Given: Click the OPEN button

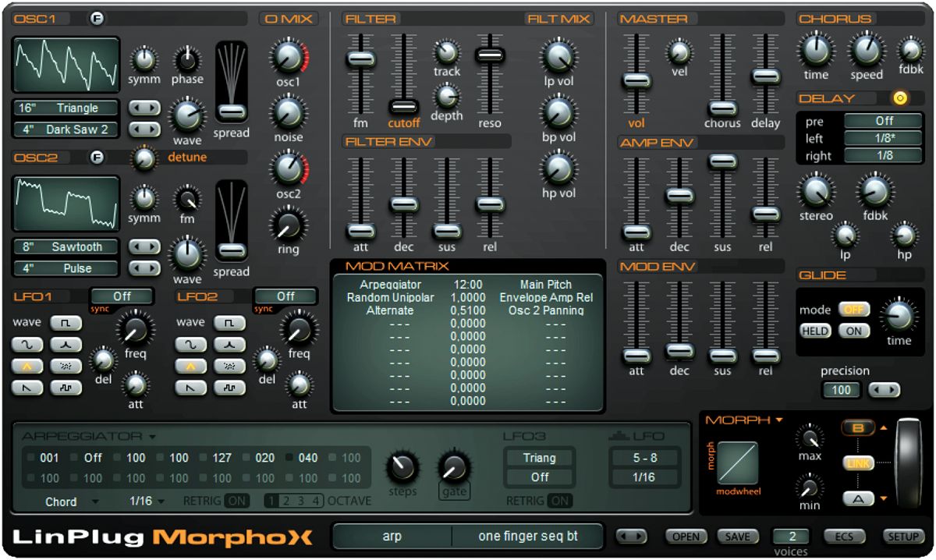Looking at the screenshot, I should click(686, 536).
